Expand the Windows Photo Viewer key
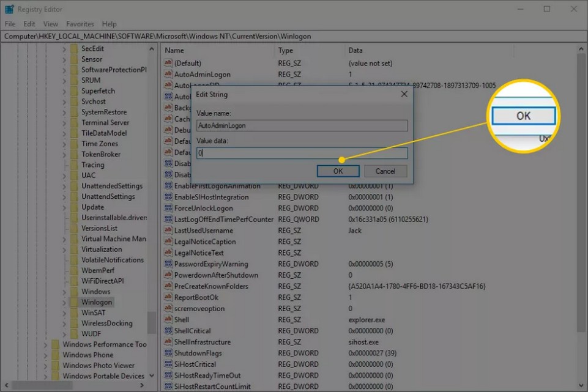Image resolution: width=588 pixels, height=392 pixels. (45, 365)
